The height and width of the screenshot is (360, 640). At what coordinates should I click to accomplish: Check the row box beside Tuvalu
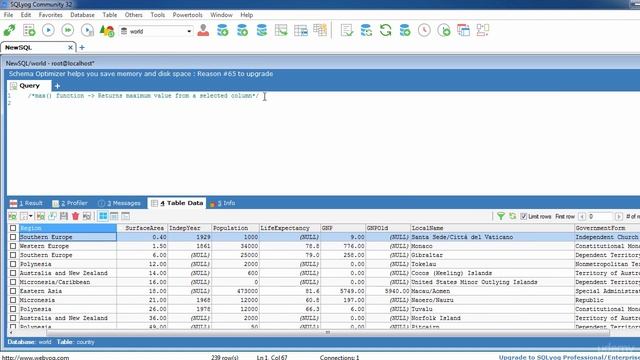13,309
